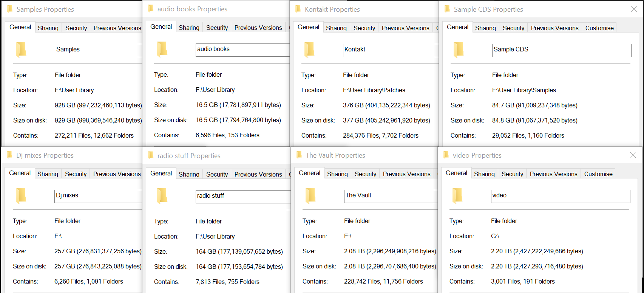Open the Sharing tab in Samples Properties

coord(48,28)
